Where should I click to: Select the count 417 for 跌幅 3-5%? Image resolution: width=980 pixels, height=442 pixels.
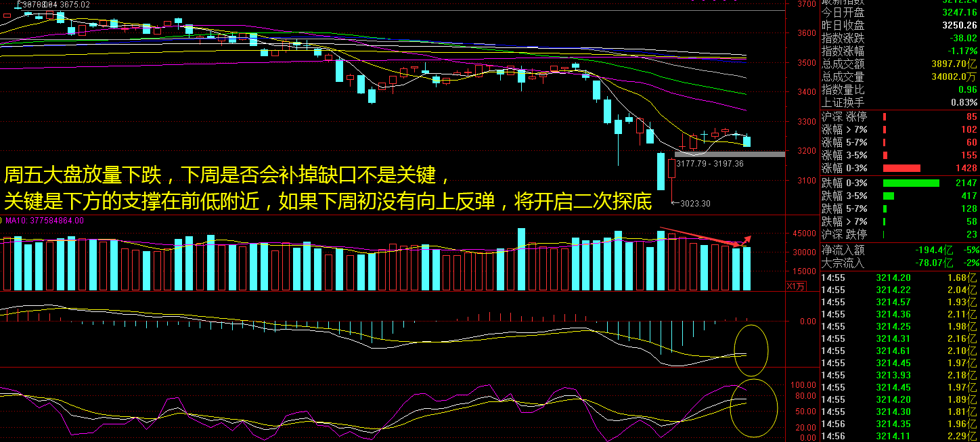pos(969,196)
